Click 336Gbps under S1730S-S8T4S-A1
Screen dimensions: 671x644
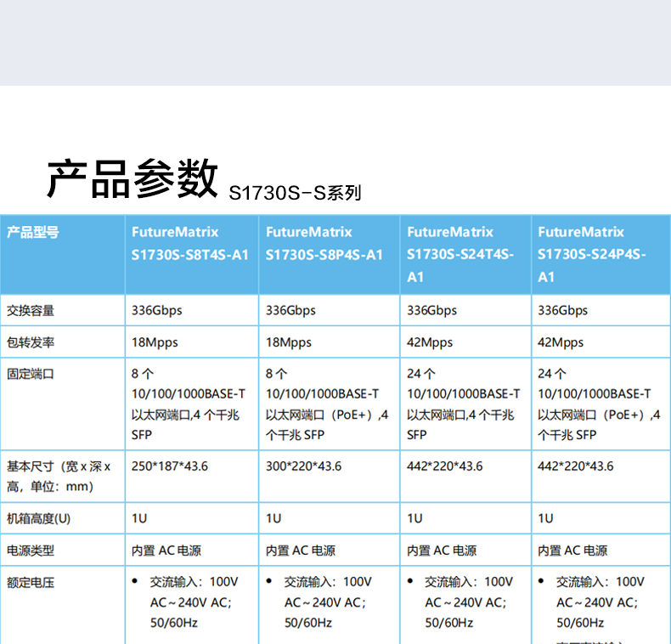click(156, 310)
